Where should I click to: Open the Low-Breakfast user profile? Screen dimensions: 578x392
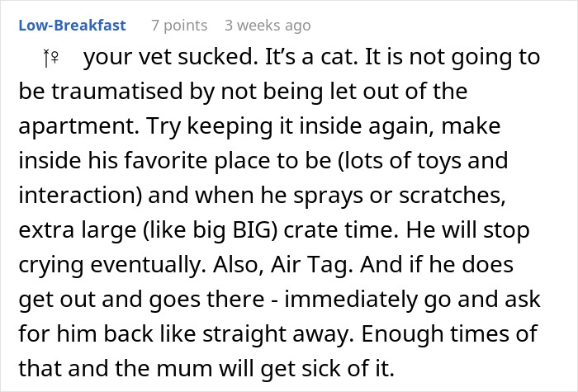[71, 25]
